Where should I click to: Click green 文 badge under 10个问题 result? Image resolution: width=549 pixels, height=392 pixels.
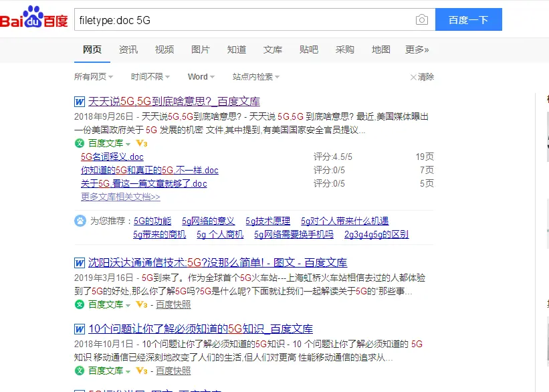tap(80, 371)
